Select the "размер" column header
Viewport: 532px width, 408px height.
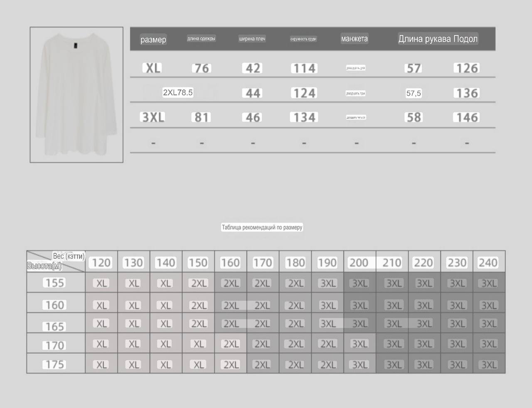coord(153,40)
